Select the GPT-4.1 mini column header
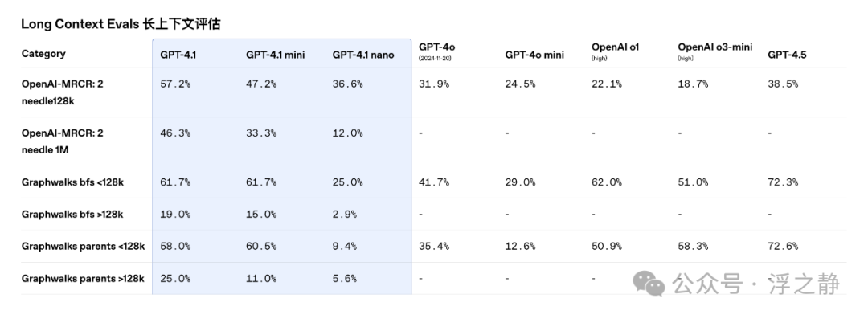The width and height of the screenshot is (868, 319). [x=275, y=55]
